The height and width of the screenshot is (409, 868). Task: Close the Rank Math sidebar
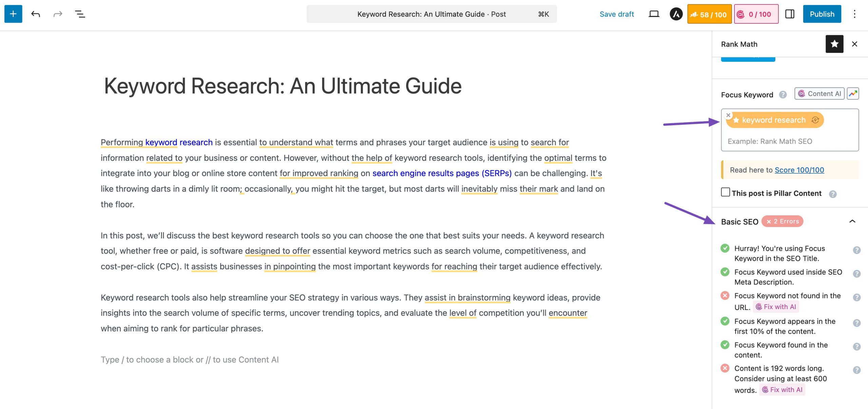[x=854, y=44]
